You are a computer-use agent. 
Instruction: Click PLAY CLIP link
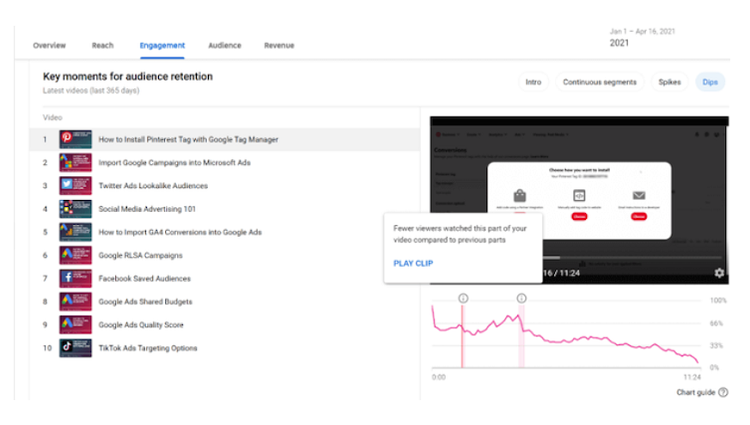413,263
